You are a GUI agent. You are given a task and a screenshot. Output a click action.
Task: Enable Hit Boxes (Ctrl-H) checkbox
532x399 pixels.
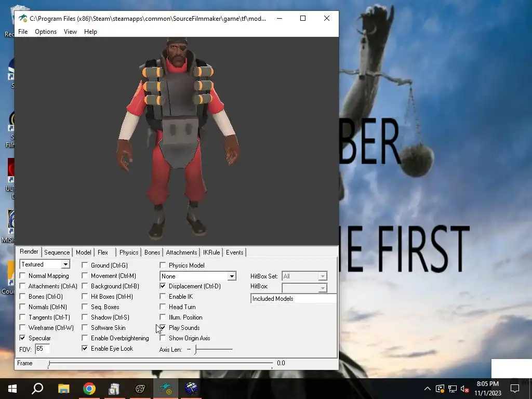pos(85,297)
